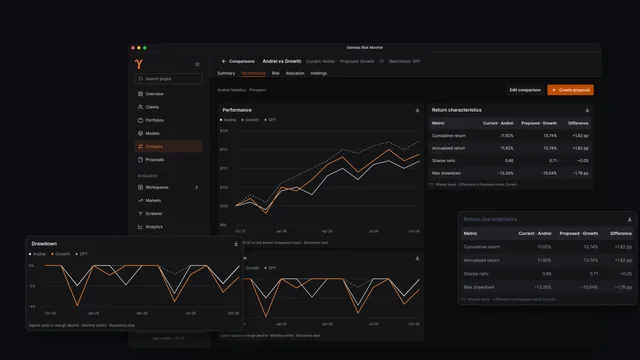Click Annualized return row in floating card
The height and width of the screenshot is (360, 640).
point(547,260)
